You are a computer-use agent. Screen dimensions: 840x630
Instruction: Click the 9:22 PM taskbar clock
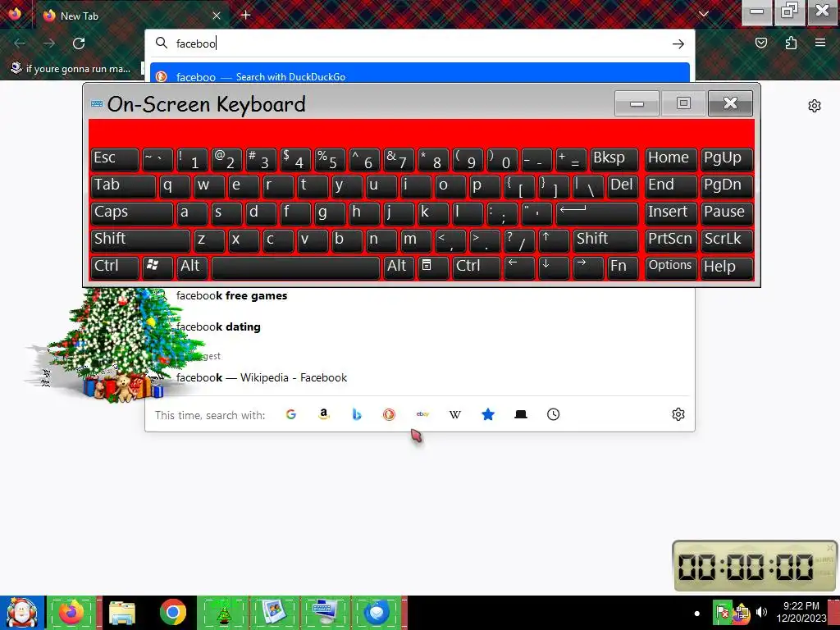[x=801, y=612]
